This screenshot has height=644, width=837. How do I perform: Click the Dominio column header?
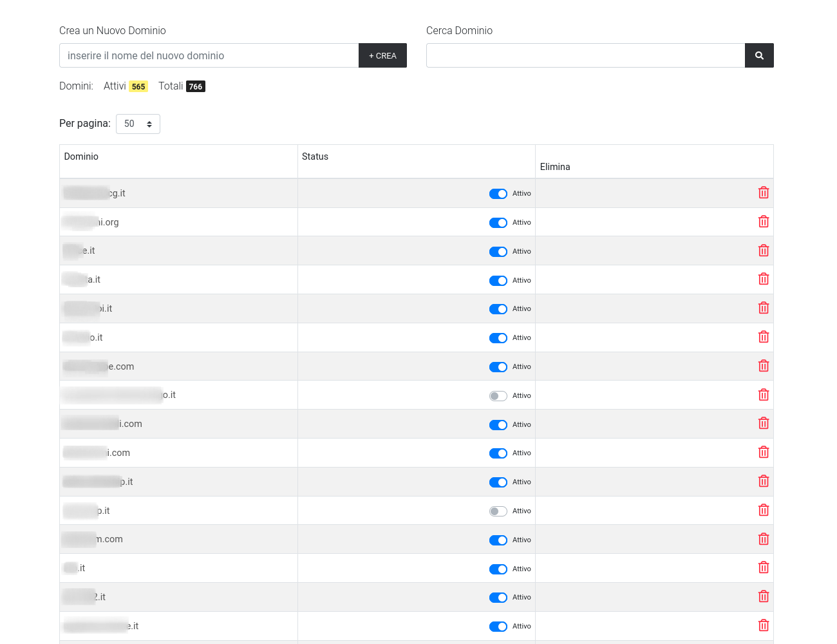pyautogui.click(x=81, y=156)
